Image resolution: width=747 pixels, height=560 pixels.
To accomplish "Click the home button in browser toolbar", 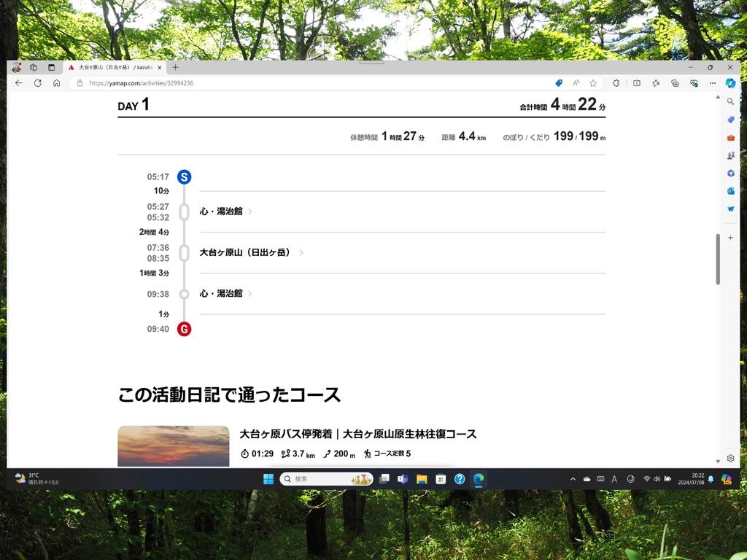I will [x=56, y=83].
